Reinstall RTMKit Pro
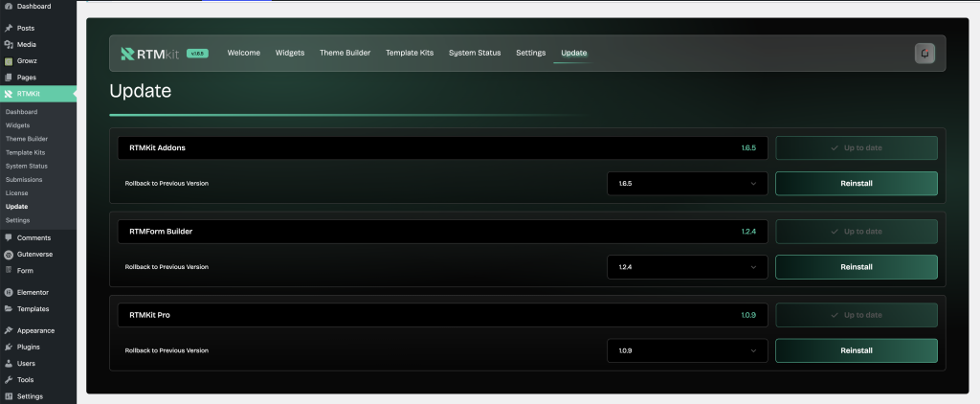 click(856, 350)
